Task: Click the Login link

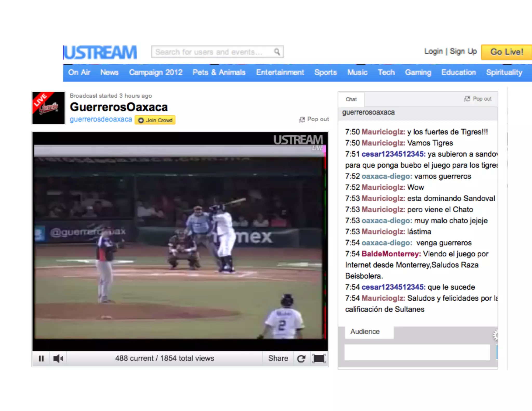Action: point(433,51)
